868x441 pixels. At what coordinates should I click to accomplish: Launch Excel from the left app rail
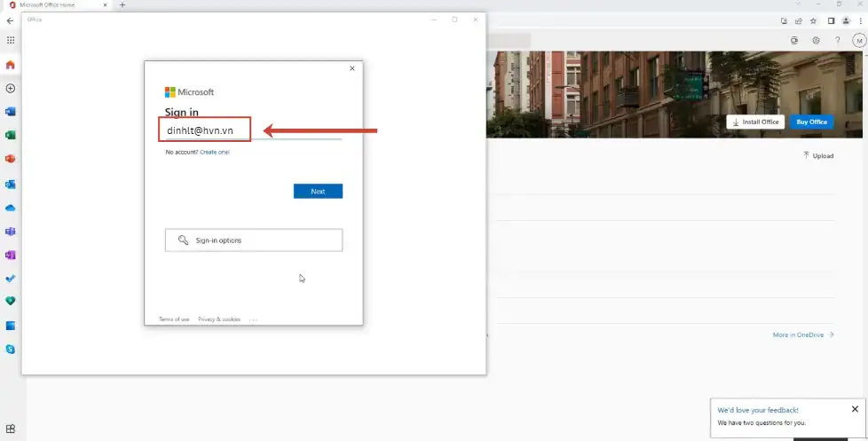[x=11, y=136]
